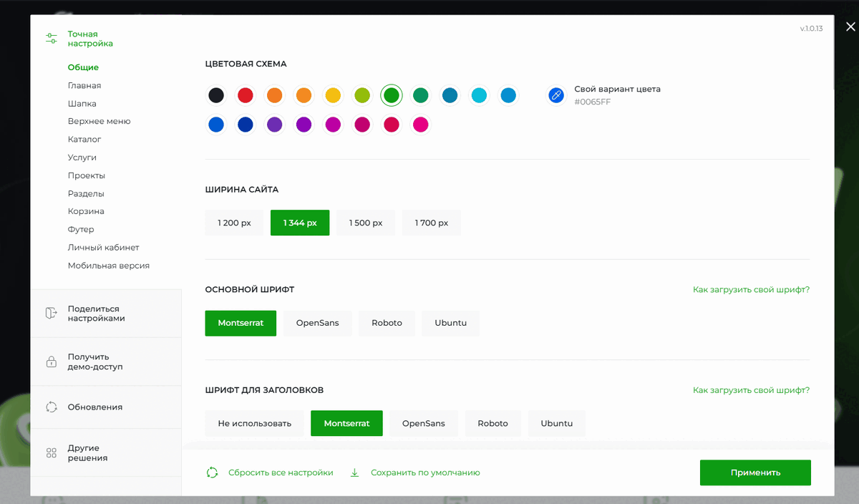
Task: Select the active green color swatch
Action: (x=391, y=95)
